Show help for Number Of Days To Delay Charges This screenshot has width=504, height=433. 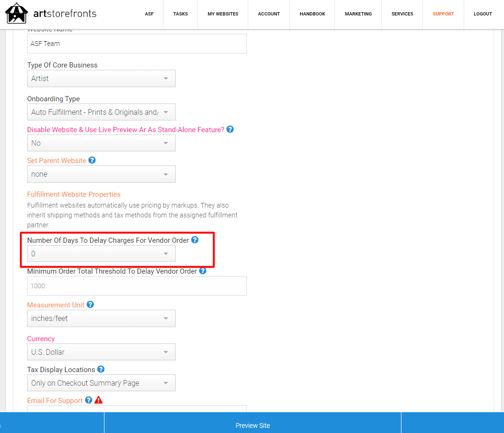tap(195, 240)
